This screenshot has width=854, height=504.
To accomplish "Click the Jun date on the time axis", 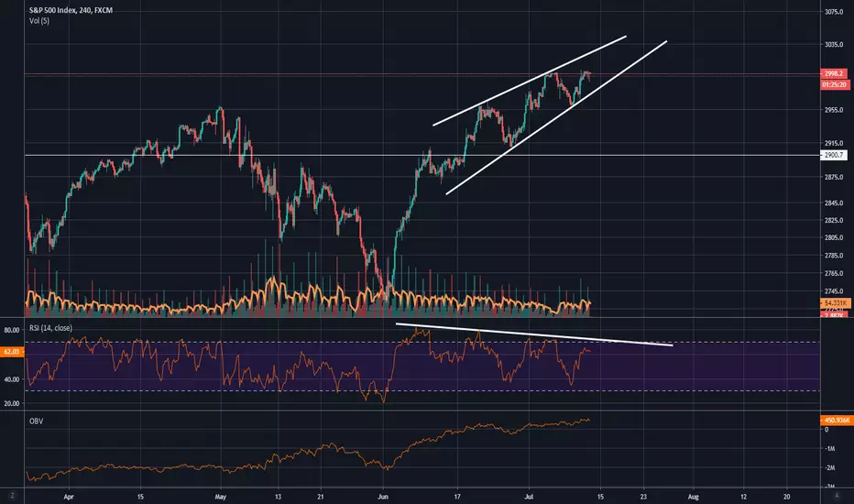I will (x=383, y=497).
